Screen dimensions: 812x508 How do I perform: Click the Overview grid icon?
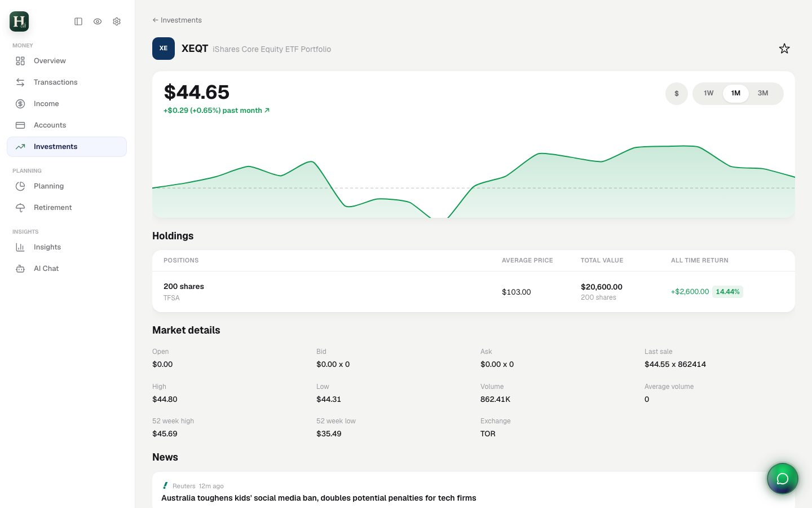pyautogui.click(x=20, y=61)
